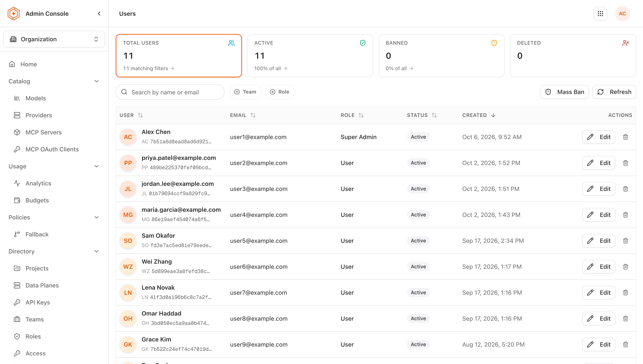The image size is (643, 364).
Task: Click the Admin Console logo
Action: (13, 13)
